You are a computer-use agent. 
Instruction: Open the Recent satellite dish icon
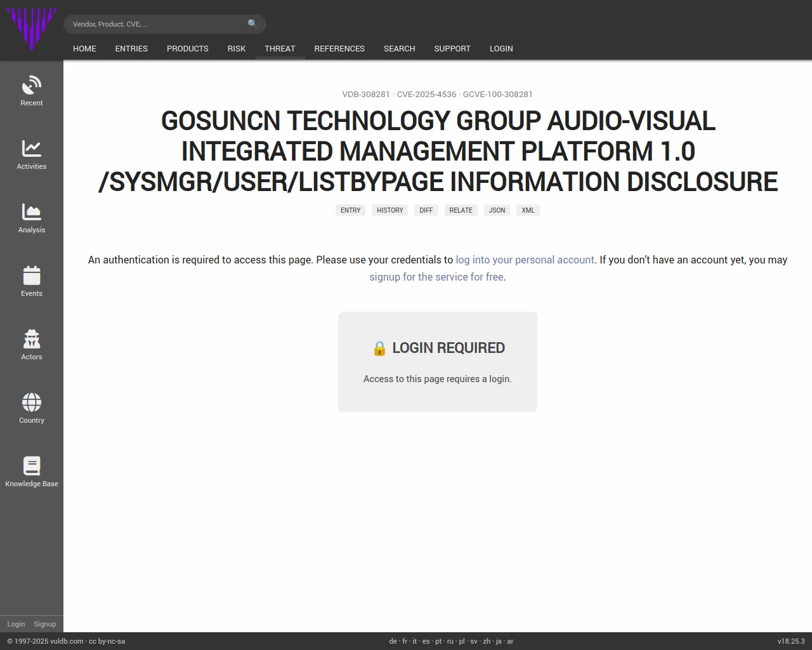pyautogui.click(x=32, y=85)
